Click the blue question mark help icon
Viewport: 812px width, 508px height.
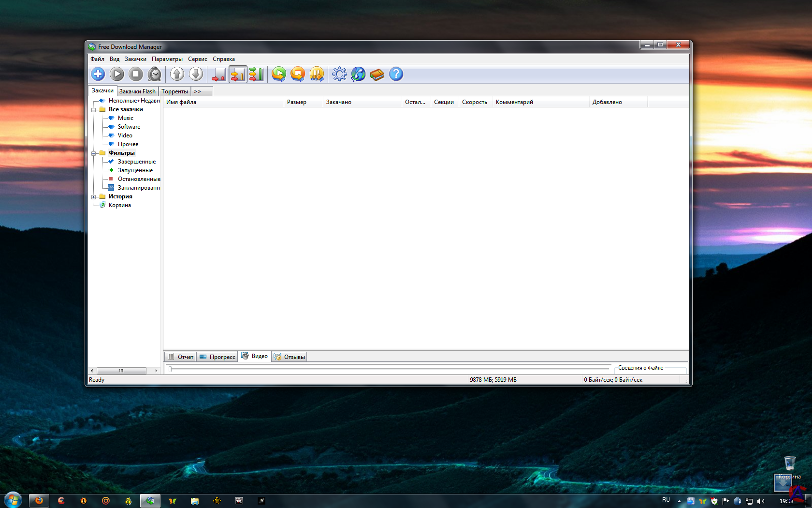point(396,74)
